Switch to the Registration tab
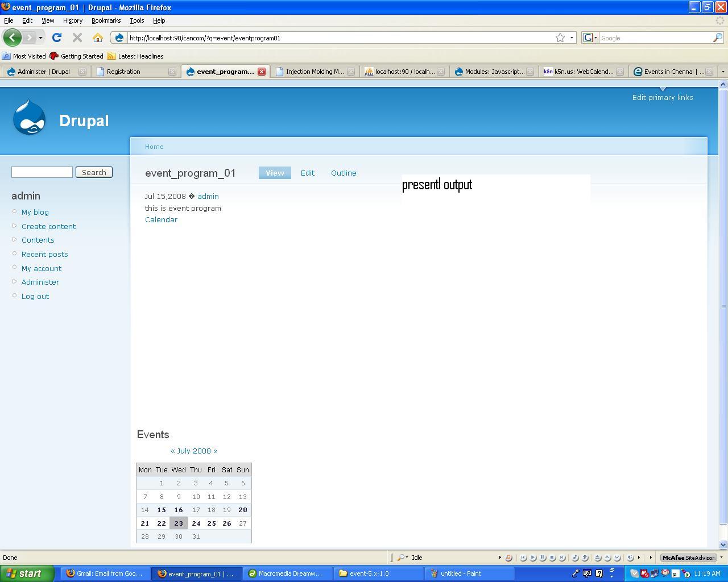Image resolution: width=728 pixels, height=582 pixels. (x=123, y=72)
